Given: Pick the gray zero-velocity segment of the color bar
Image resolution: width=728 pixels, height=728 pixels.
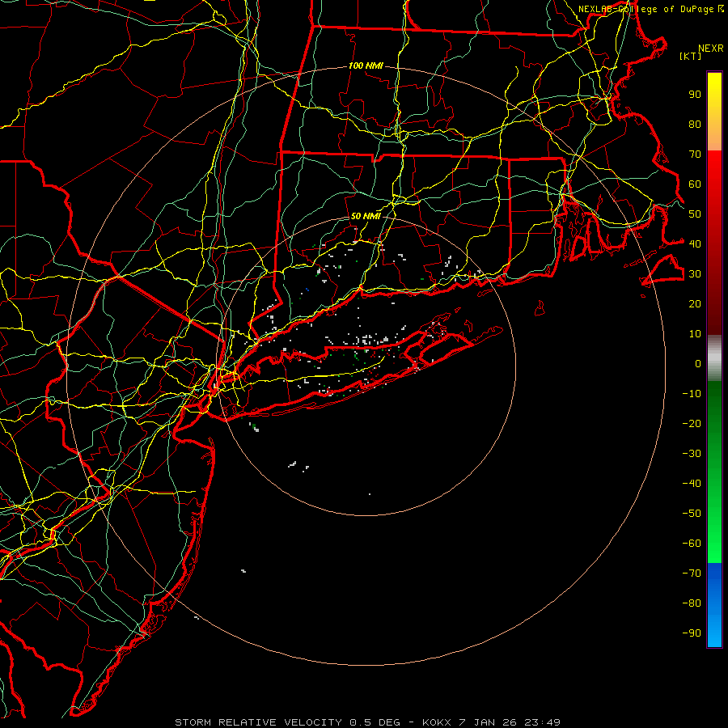Looking at the screenshot, I should [714, 358].
